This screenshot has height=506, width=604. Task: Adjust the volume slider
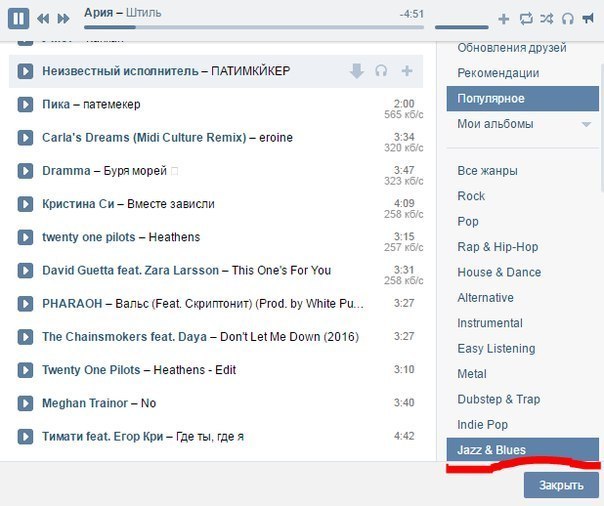click(x=461, y=27)
